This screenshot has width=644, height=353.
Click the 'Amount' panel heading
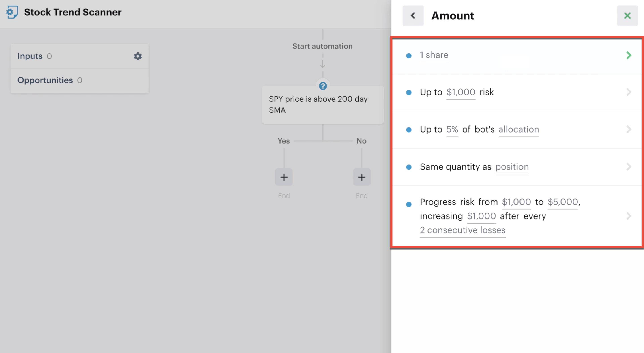453,16
